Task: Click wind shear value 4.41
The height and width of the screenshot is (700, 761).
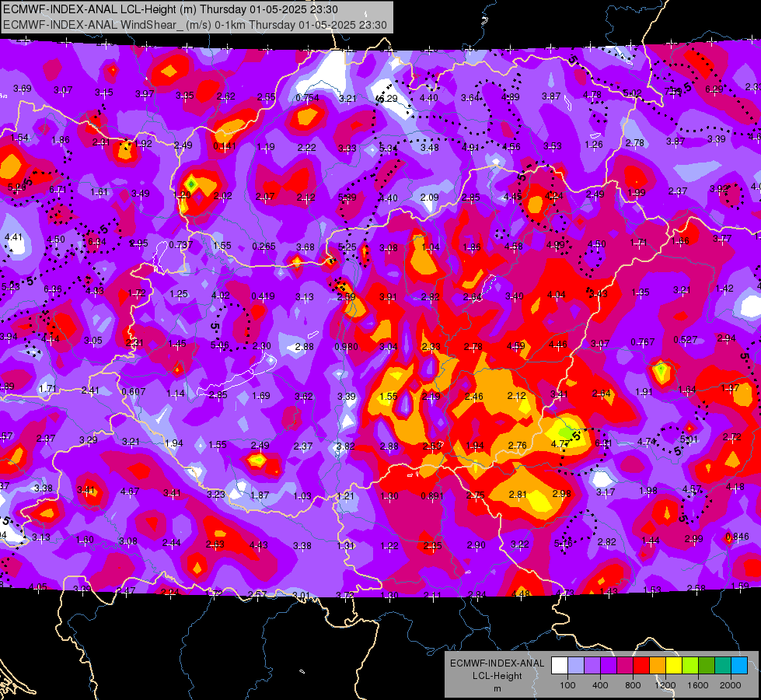Action: tap(13, 237)
